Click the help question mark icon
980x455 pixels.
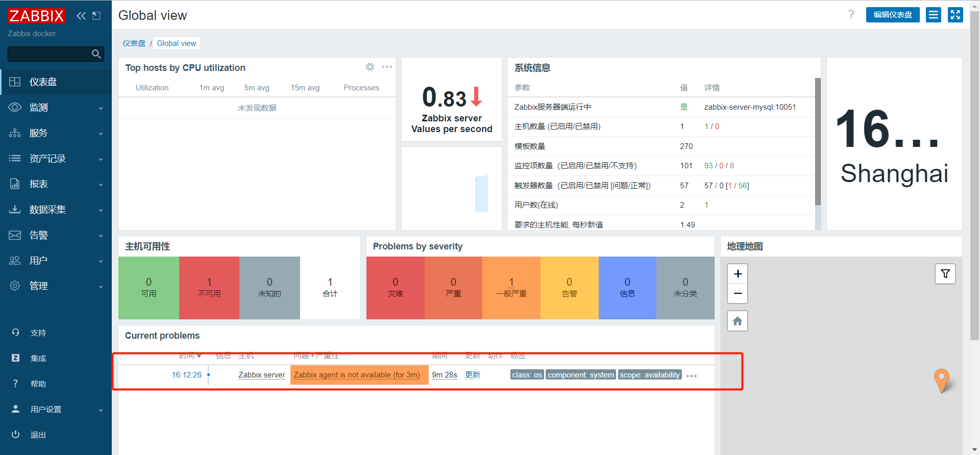851,14
